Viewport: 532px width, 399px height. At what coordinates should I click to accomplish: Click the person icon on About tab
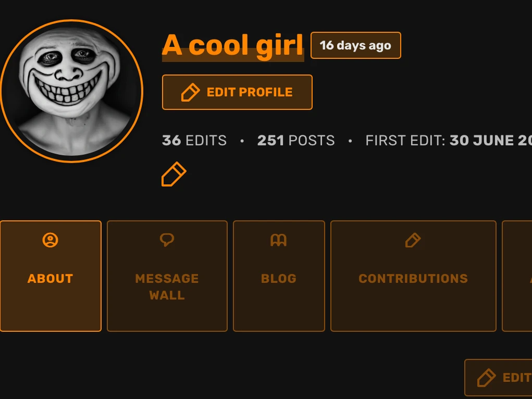point(50,240)
